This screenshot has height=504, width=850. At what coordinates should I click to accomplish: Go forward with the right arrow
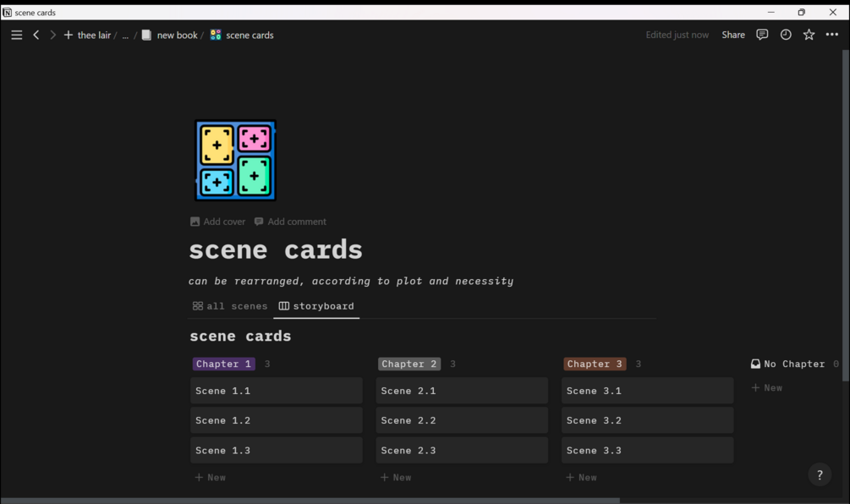pos(52,36)
